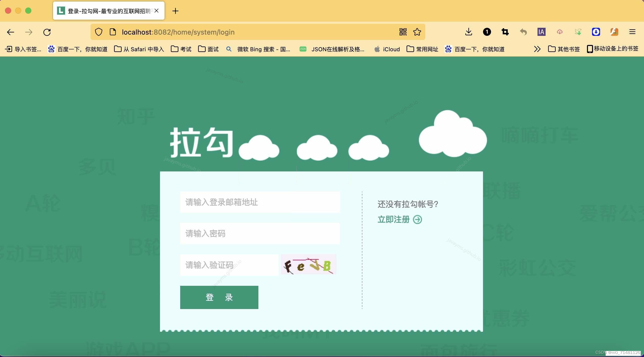Open the 其他书签 bookmarks folder
Image resolution: width=644 pixels, height=357 pixels.
pyautogui.click(x=564, y=49)
